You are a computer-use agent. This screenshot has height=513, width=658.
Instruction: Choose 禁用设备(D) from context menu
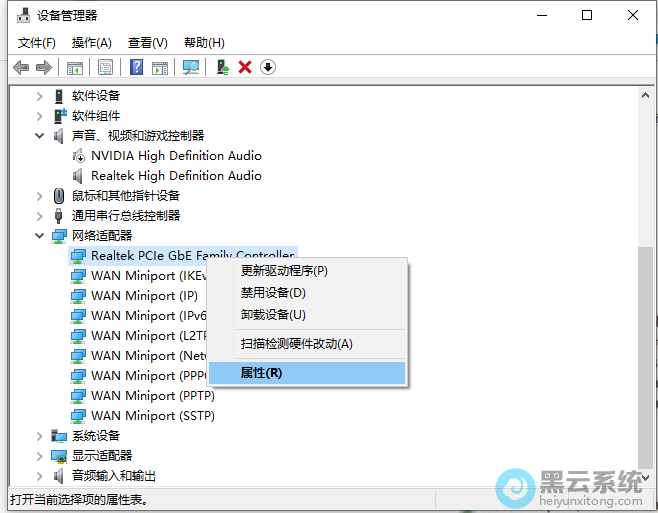point(273,293)
